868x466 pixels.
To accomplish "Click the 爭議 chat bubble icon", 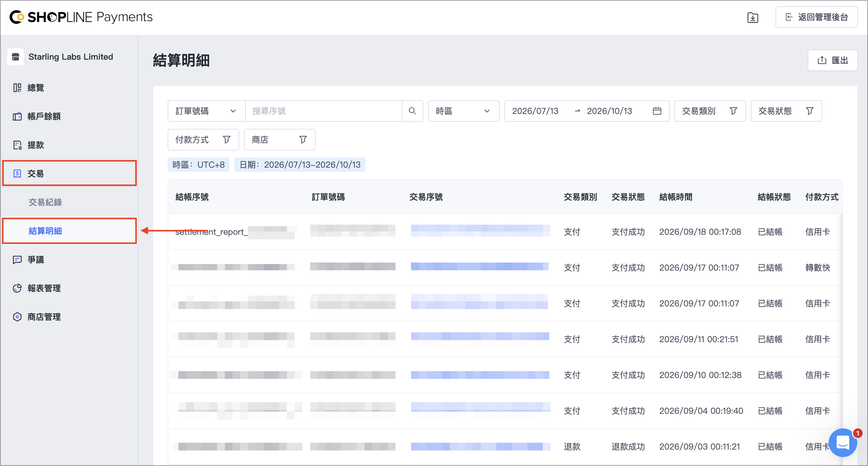I will pyautogui.click(x=17, y=260).
